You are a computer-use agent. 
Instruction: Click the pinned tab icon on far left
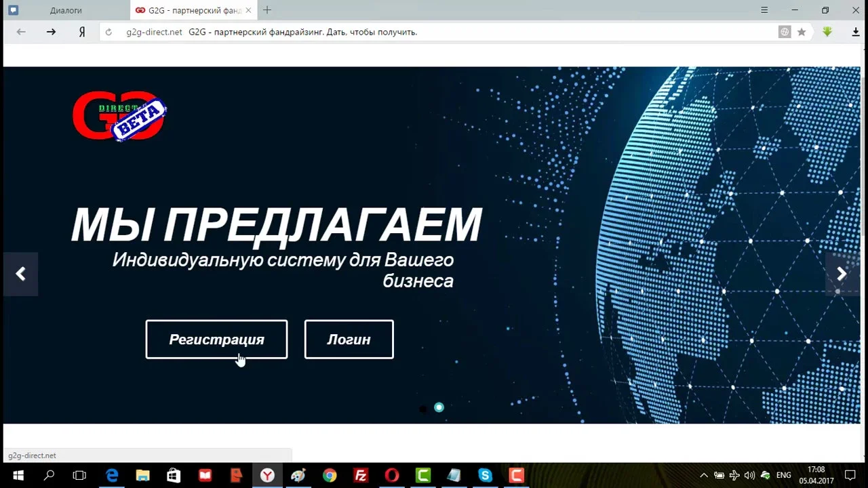tap(13, 10)
